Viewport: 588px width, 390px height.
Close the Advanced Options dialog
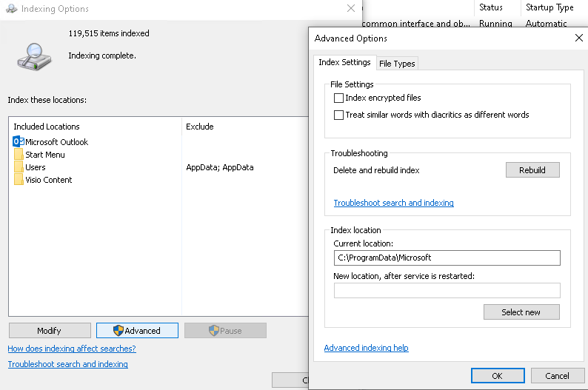(579, 38)
